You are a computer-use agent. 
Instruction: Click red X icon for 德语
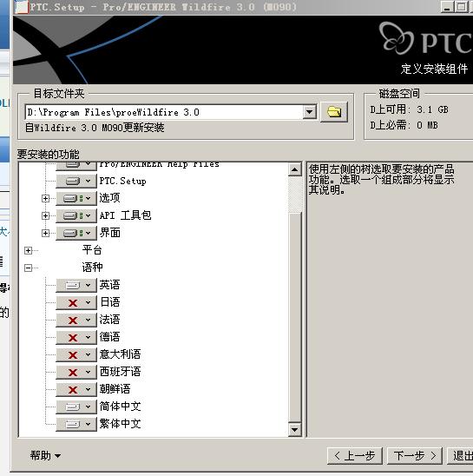click(73, 338)
